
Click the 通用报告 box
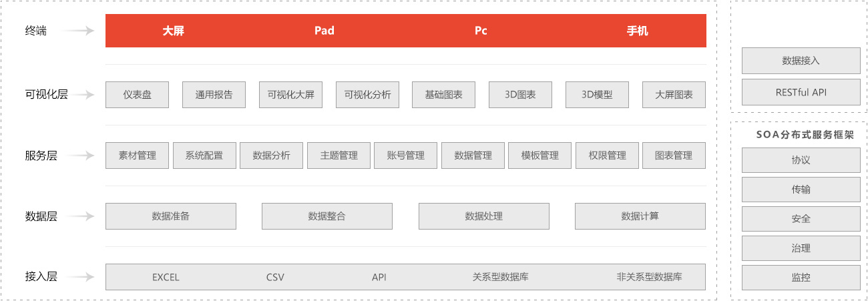(x=214, y=95)
